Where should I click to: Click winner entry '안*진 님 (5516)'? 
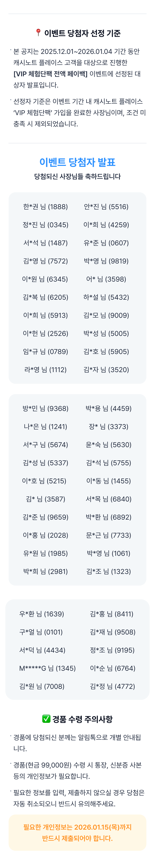[106, 207]
